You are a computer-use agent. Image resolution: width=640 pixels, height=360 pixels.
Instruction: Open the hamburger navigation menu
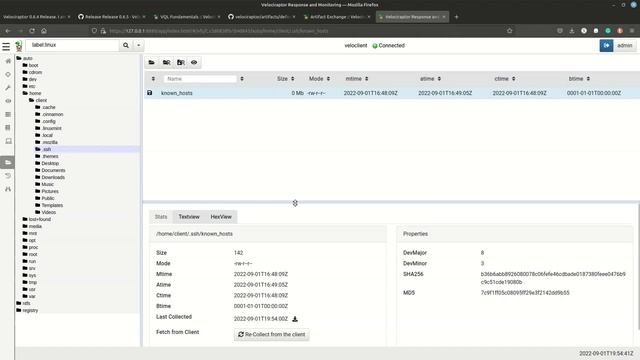6,46
